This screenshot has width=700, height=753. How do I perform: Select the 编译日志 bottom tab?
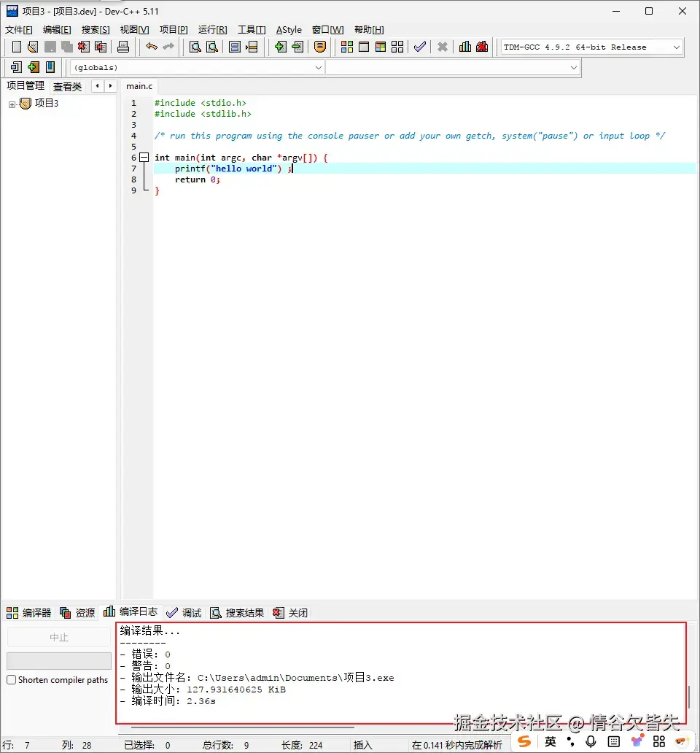(x=131, y=611)
